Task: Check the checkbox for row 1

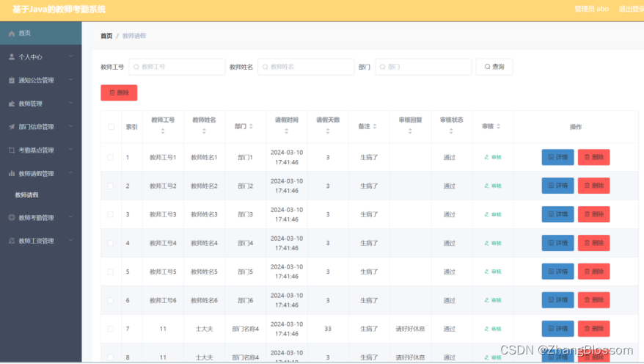Action: pyautogui.click(x=111, y=157)
